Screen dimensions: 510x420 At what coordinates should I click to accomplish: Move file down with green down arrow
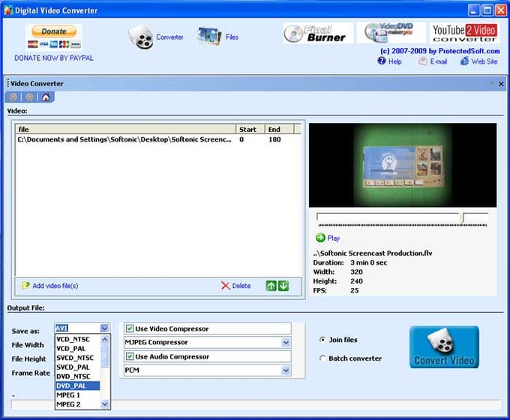click(283, 286)
